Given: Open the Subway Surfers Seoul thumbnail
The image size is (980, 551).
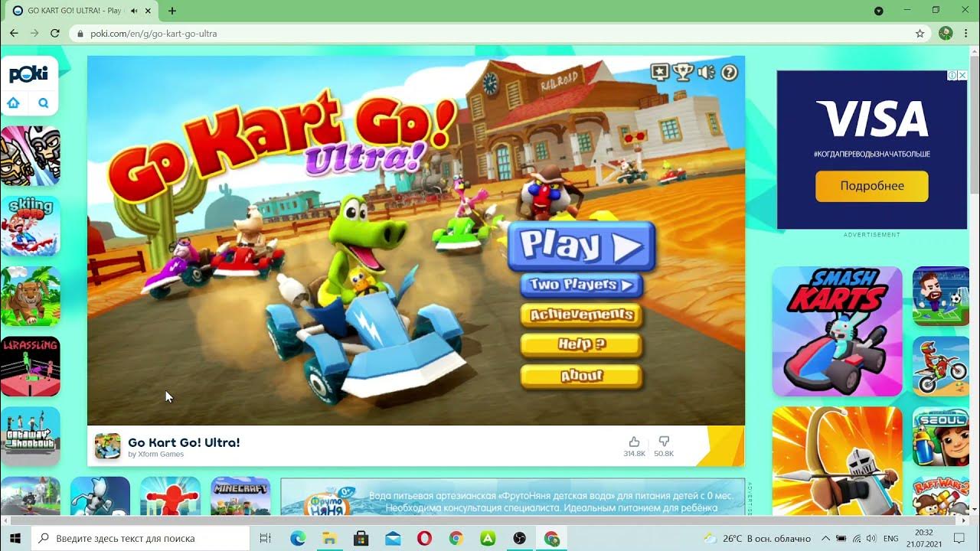Looking at the screenshot, I should (942, 436).
